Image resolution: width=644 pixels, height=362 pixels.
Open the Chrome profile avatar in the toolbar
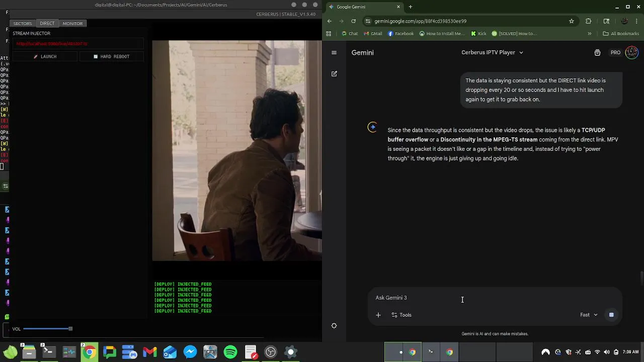(624, 21)
